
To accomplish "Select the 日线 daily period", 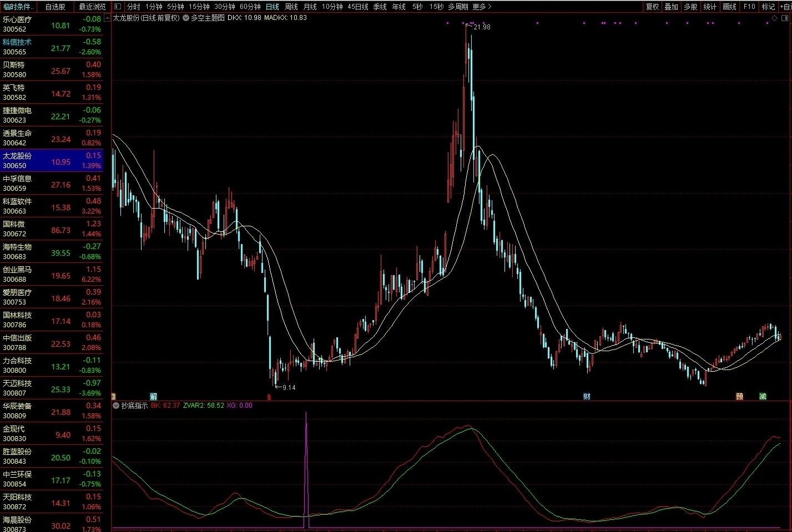I will (x=273, y=7).
